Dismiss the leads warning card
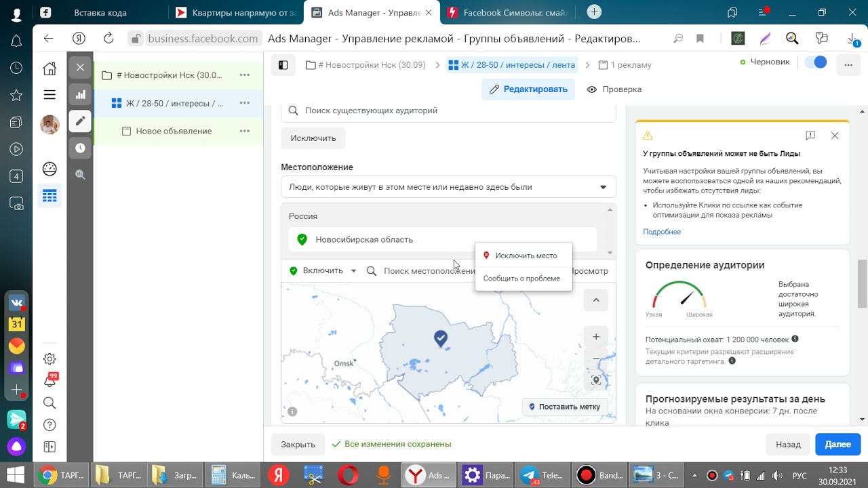The width and height of the screenshot is (868, 488). [x=835, y=136]
